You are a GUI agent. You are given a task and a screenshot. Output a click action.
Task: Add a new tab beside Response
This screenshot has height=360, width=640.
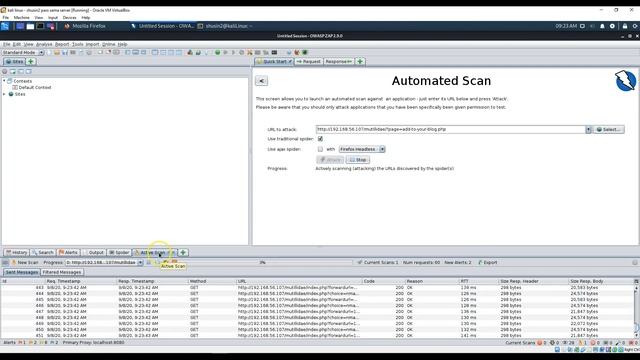[x=360, y=62]
